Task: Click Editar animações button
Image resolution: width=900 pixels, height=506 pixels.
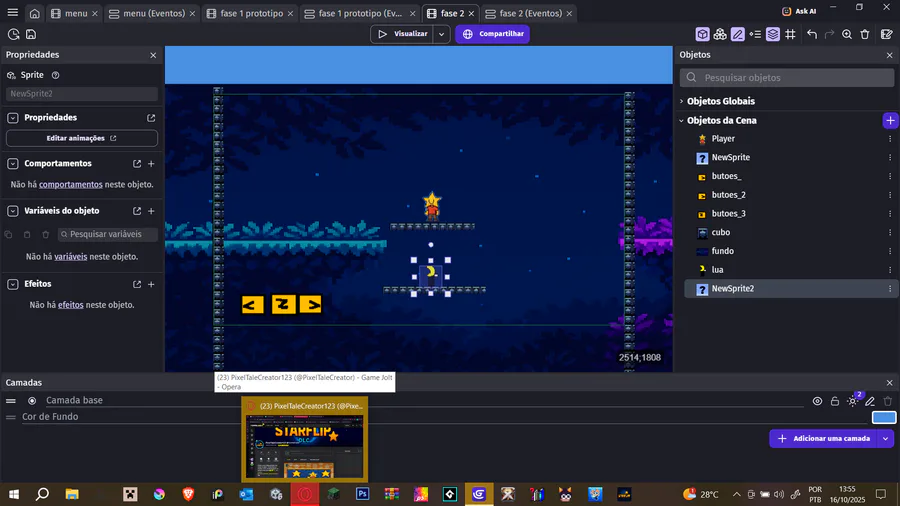Action: pyautogui.click(x=82, y=138)
